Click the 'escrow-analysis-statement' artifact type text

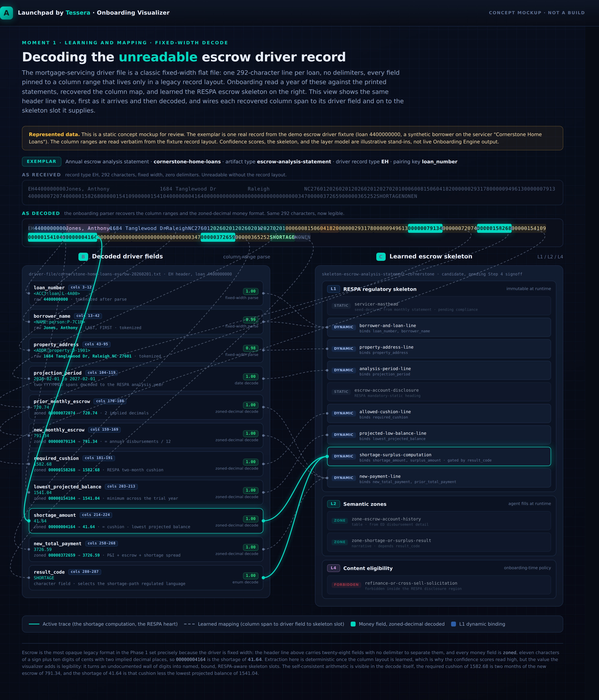pyautogui.click(x=294, y=161)
